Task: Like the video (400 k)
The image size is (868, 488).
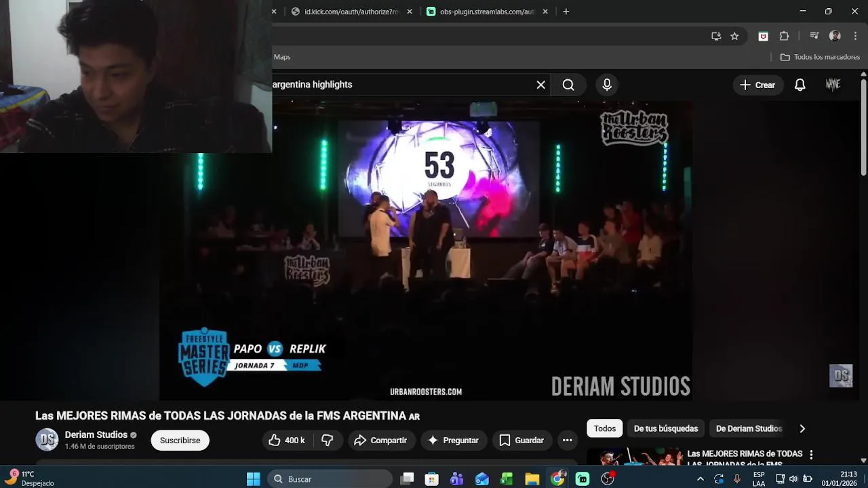Action: click(288, 441)
